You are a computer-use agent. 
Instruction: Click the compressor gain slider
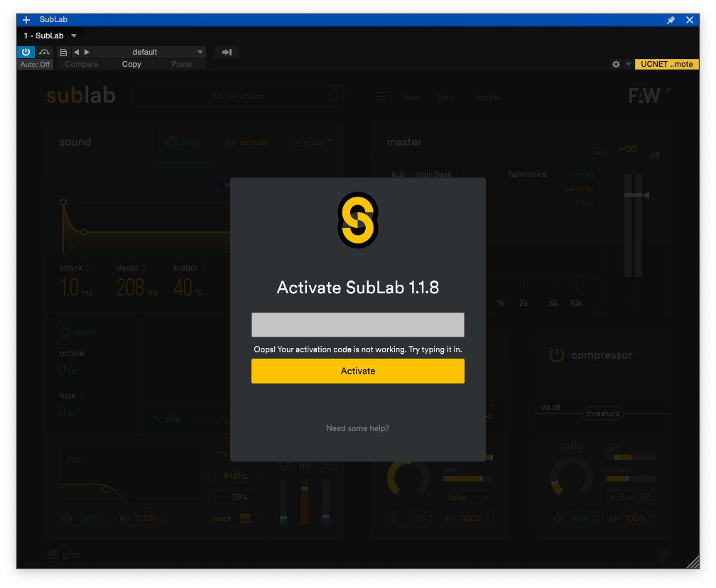[x=631, y=457]
